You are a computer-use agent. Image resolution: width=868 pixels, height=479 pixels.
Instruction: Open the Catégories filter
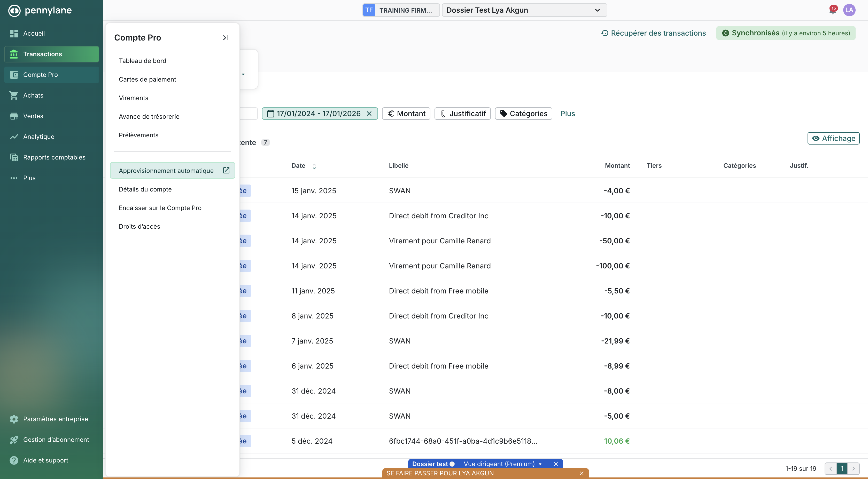click(x=523, y=114)
